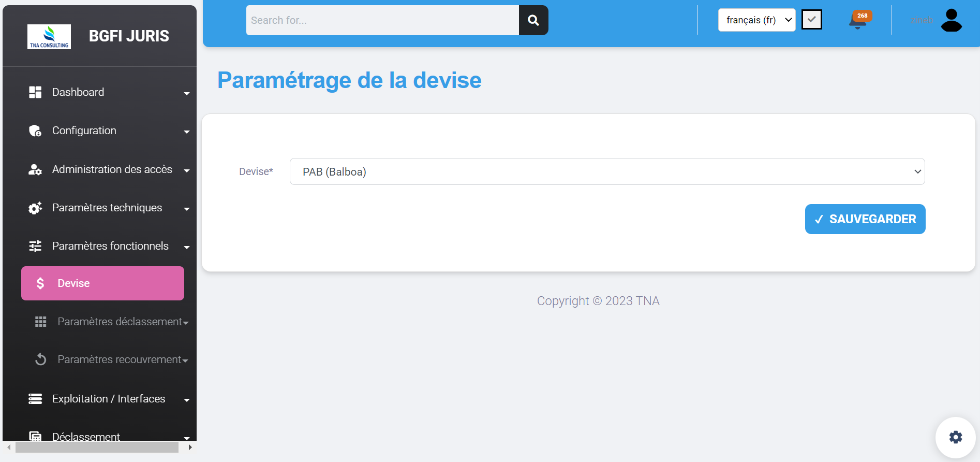980x462 pixels.
Task: Select the Devise menu item
Action: [102, 283]
